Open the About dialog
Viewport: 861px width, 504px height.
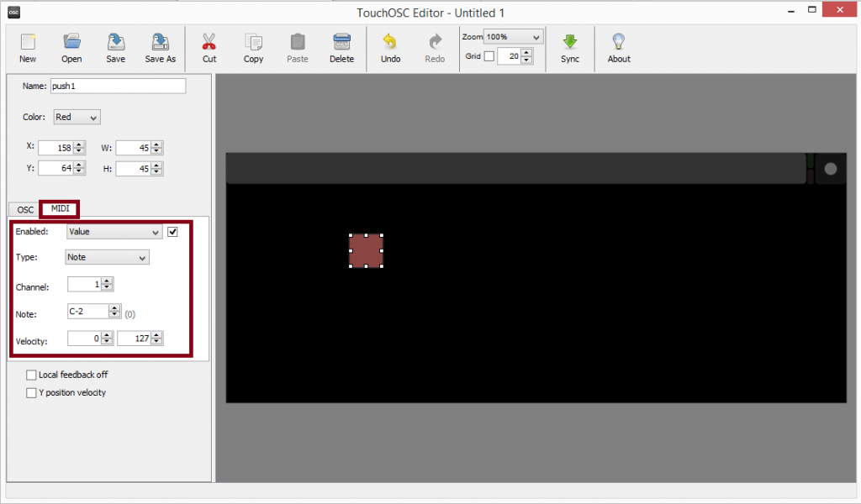click(619, 48)
